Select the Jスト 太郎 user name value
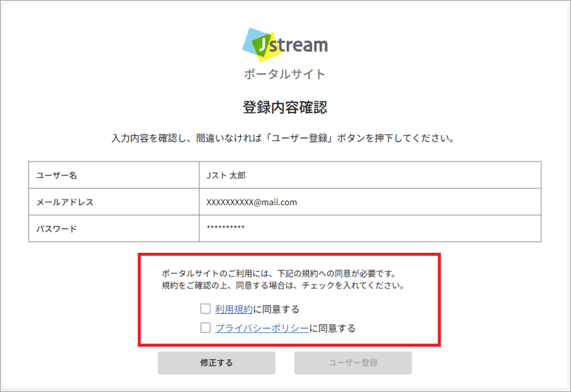The height and width of the screenshot is (392, 571). point(226,176)
